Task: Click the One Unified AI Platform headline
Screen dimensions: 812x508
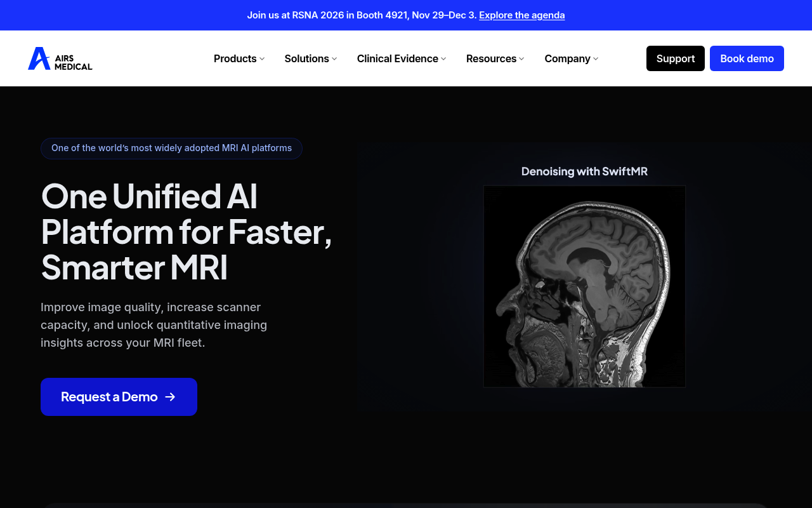Action: [187, 232]
